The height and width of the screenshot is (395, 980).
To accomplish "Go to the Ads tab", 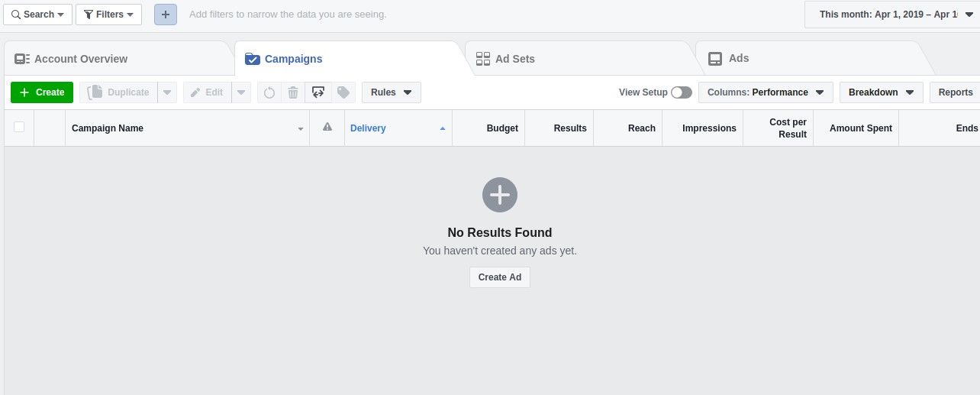I will [x=738, y=59].
